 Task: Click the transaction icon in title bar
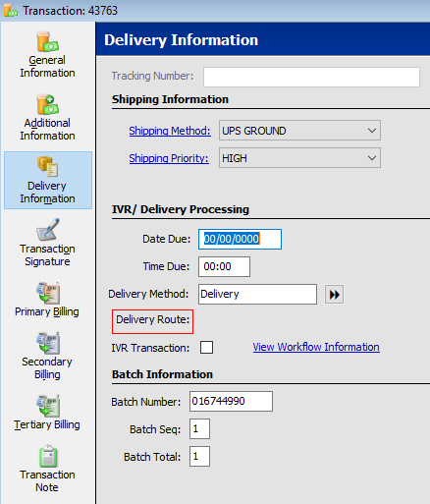coord(11,11)
